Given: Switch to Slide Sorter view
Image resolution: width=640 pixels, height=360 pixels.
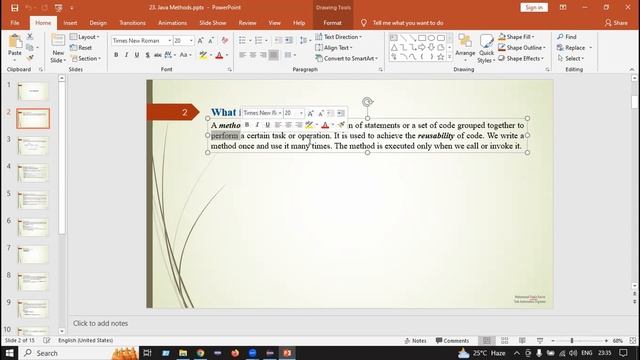Looking at the screenshot, I should (x=504, y=340).
